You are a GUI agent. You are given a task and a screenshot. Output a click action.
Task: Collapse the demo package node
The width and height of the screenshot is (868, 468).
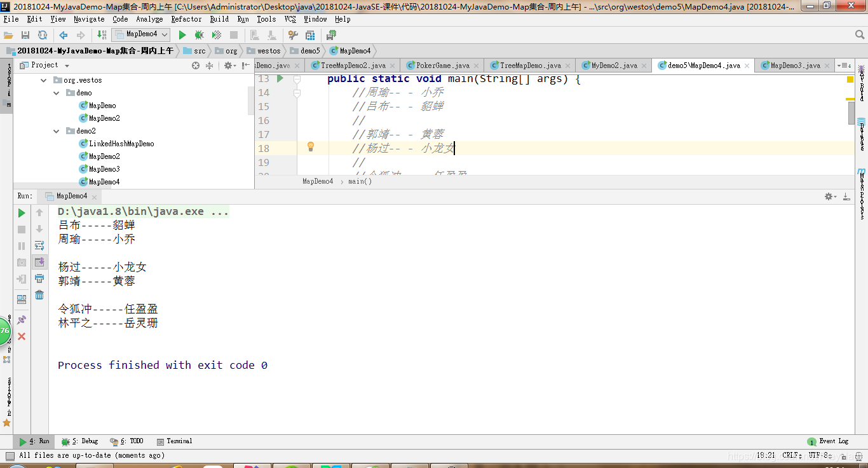tap(57, 93)
